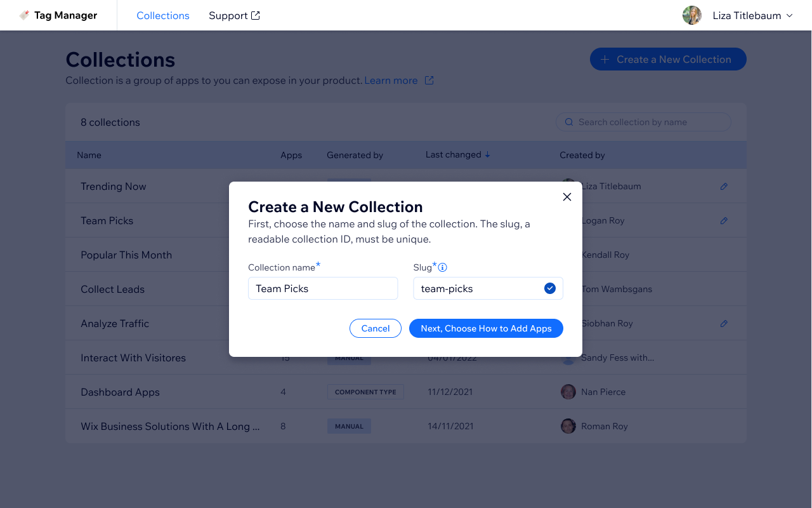Click the Last changed column header
The height and width of the screenshot is (508, 812).
click(453, 154)
